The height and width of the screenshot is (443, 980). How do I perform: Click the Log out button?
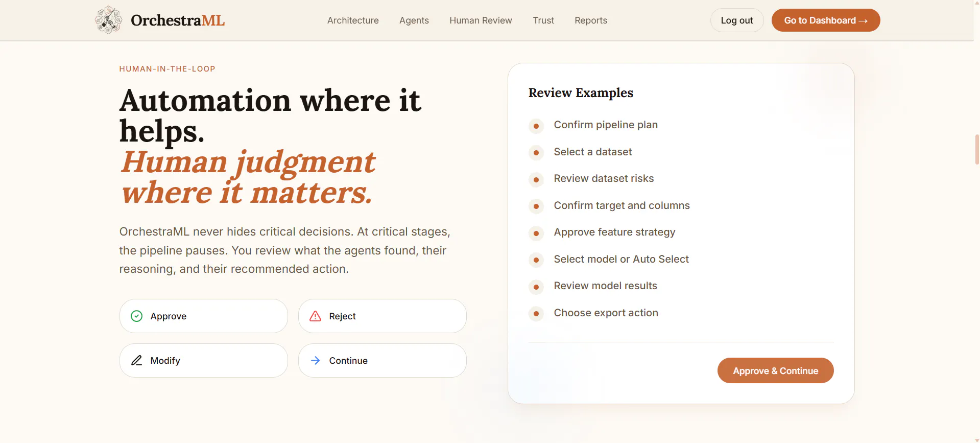pyautogui.click(x=737, y=20)
